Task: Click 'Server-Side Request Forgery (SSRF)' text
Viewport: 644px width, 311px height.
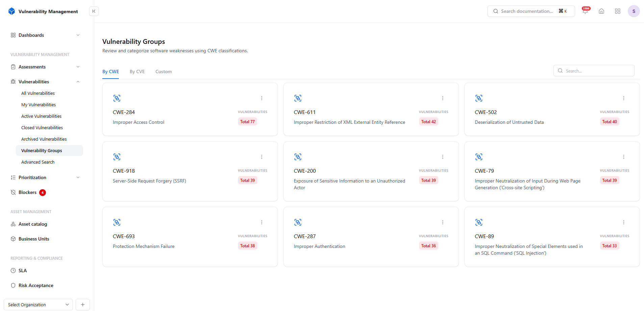Action: tap(149, 181)
